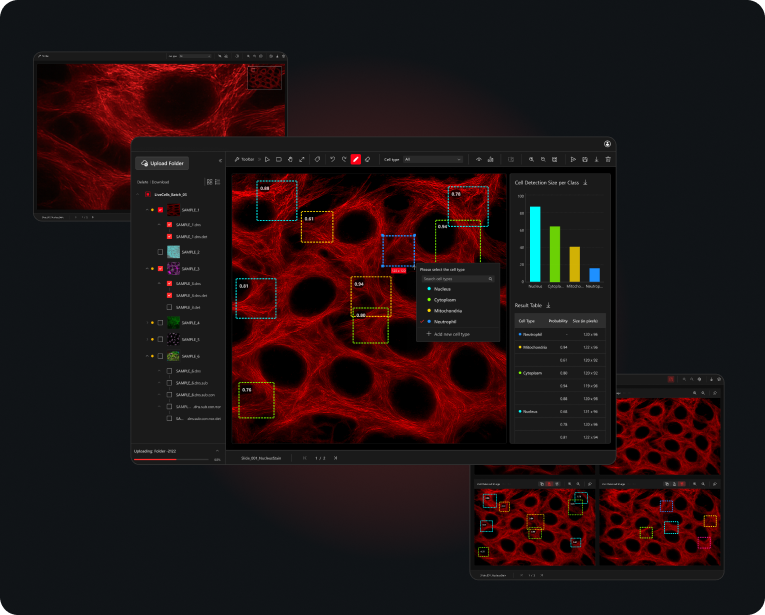Focus the Search cell types field
765x615 pixels.
[458, 279]
